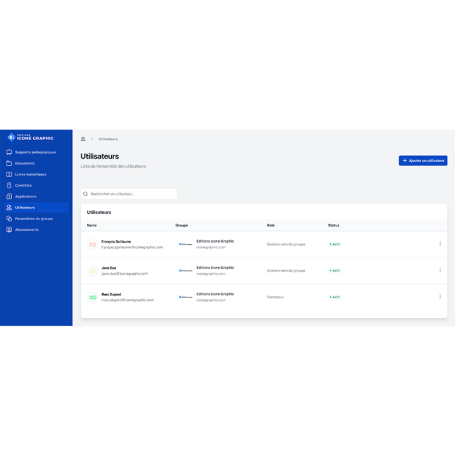Viewport: 455px width, 455px height.
Task: Click group logo in Marc Dupont row
Action: 185,297
